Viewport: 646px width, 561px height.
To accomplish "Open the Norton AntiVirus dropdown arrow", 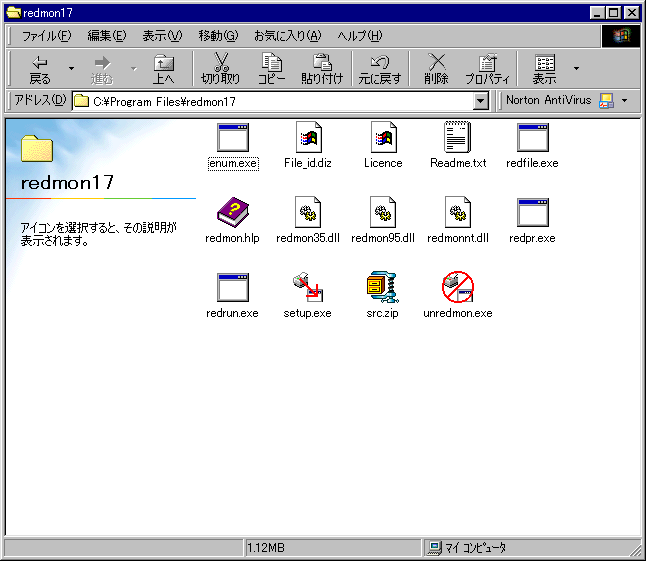I will [625, 101].
